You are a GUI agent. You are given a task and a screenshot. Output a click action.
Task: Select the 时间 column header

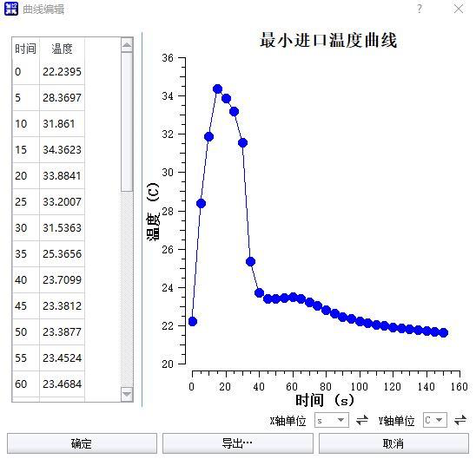pyautogui.click(x=26, y=49)
